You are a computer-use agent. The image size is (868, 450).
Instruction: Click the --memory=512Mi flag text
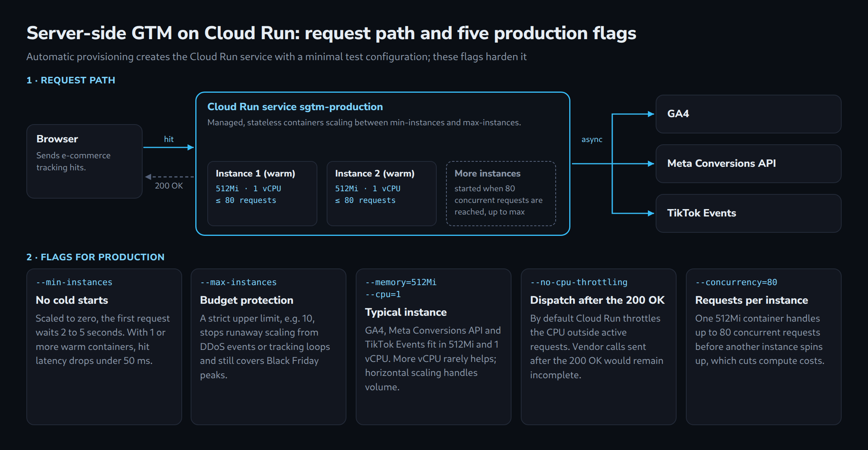point(401,282)
